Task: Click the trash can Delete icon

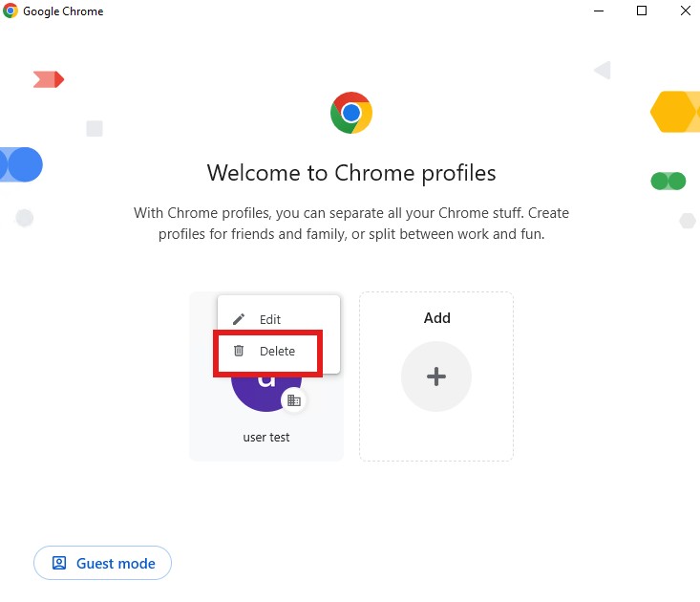Action: [x=239, y=351]
